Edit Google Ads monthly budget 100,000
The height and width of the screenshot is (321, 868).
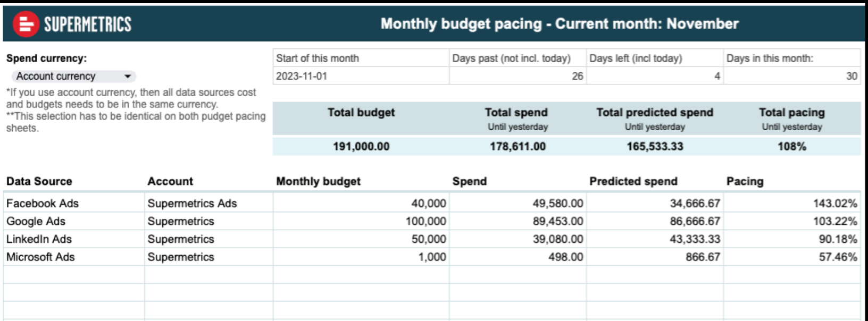361,222
